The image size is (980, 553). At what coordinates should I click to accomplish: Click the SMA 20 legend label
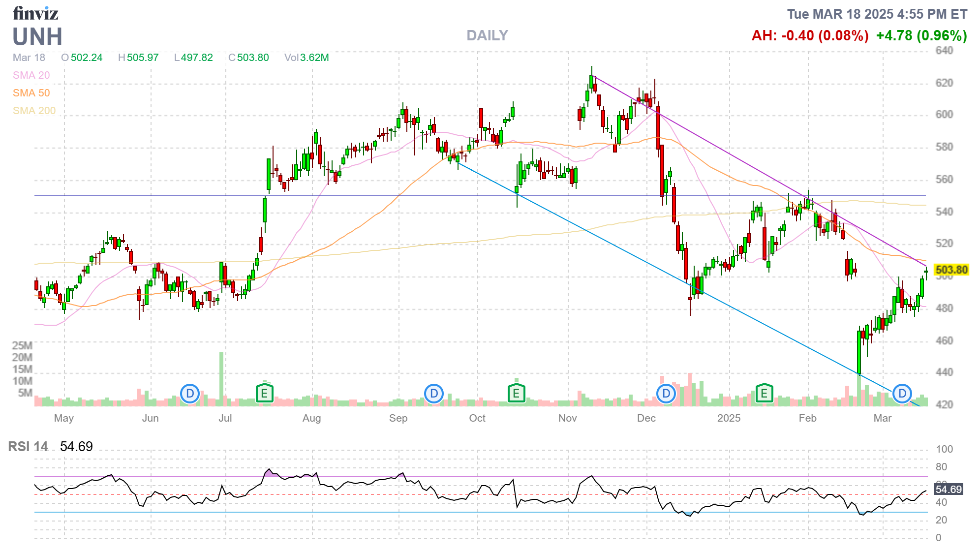point(31,75)
